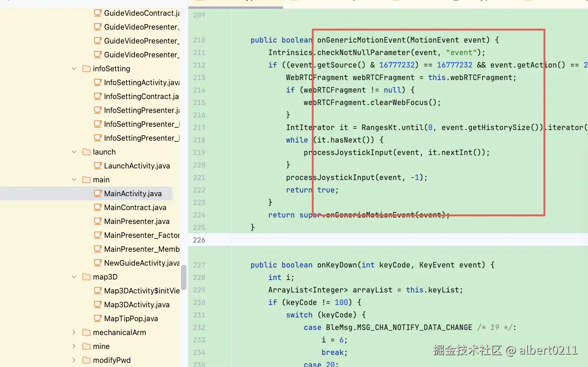The height and width of the screenshot is (367, 588).
Task: Click the folder icon of modifyPwd package
Action: 87,360
